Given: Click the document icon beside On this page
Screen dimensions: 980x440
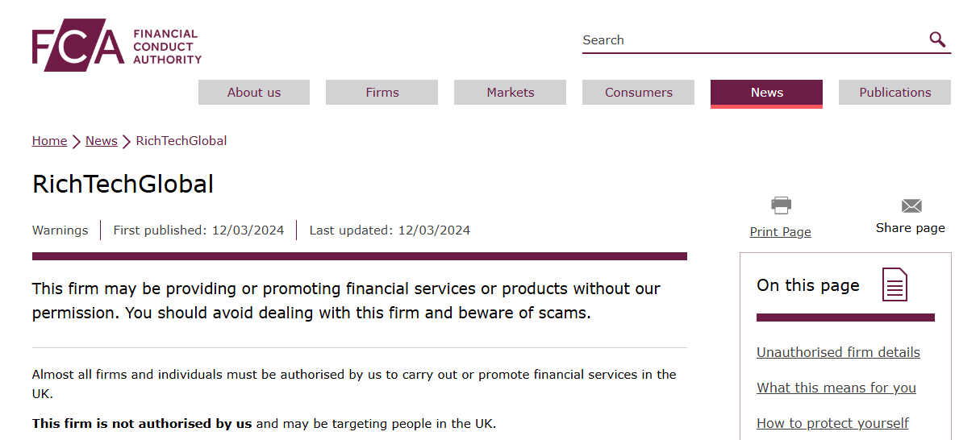Looking at the screenshot, I should click(x=895, y=284).
